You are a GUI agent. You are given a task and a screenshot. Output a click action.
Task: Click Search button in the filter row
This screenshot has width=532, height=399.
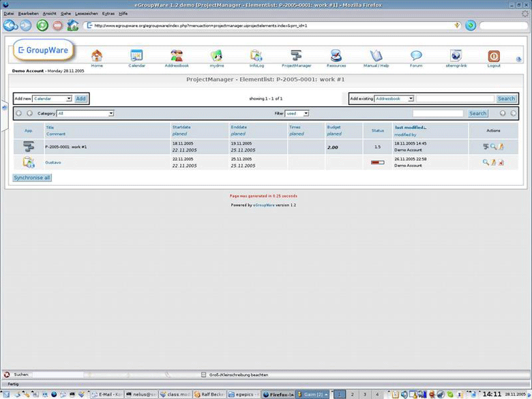point(477,113)
